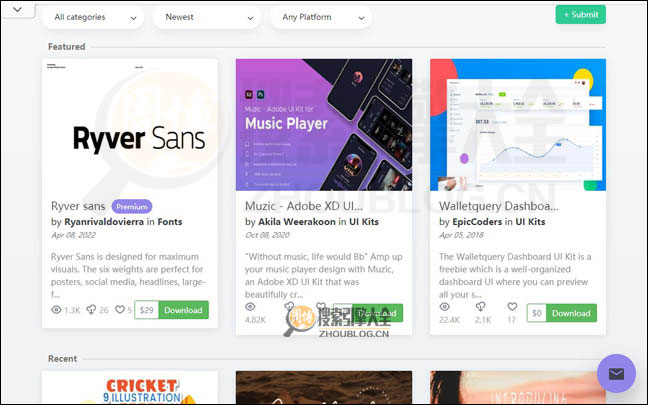
Task: Download the Walletquery Dashboard kit
Action: point(571,313)
